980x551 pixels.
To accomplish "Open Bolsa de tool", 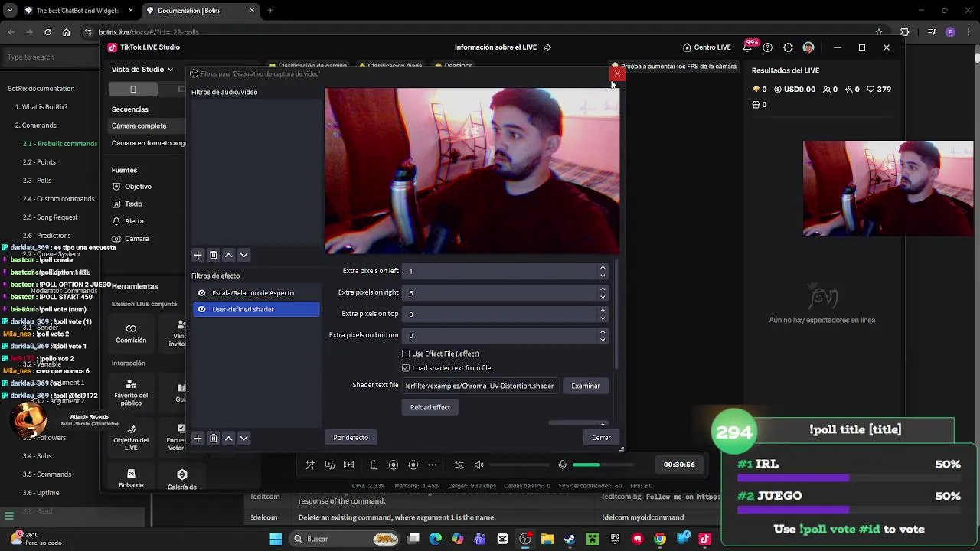I will pos(131,479).
